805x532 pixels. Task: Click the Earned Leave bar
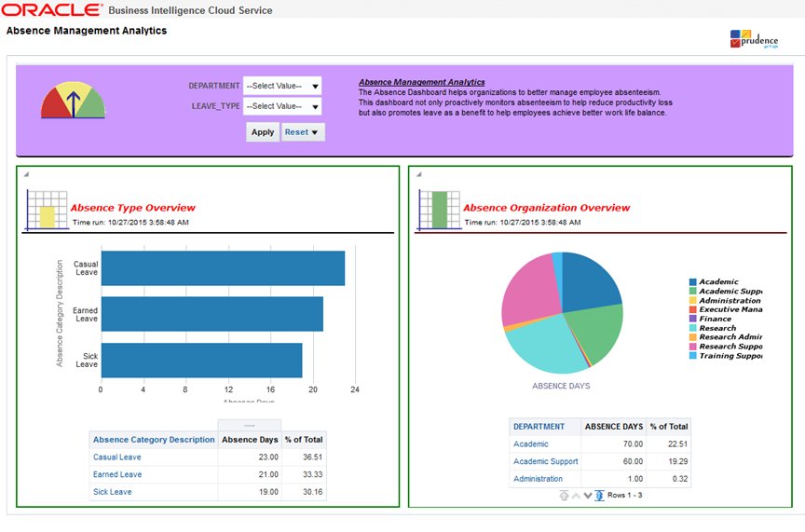pos(212,314)
